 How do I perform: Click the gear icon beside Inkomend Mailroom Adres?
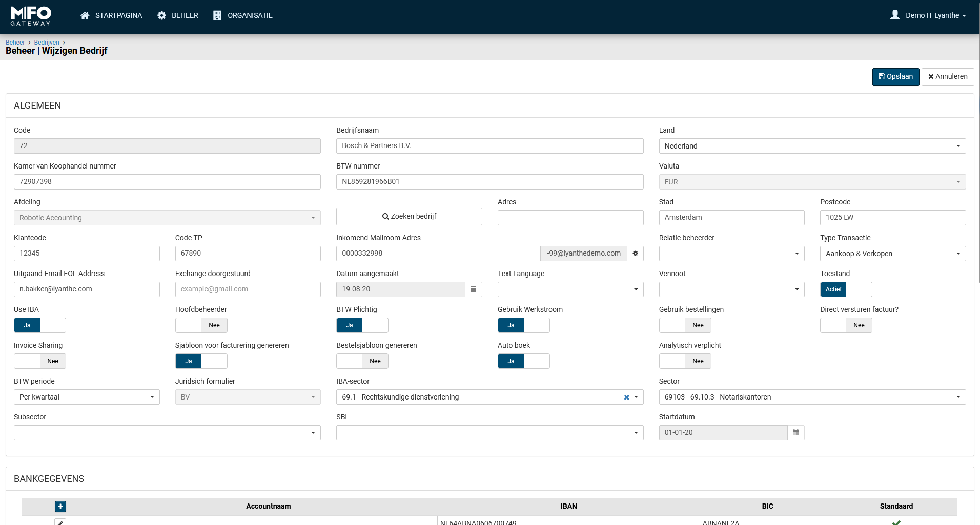click(x=635, y=254)
